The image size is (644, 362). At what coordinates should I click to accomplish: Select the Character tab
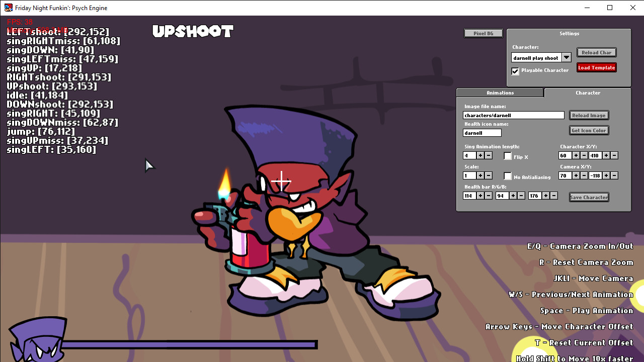click(588, 93)
